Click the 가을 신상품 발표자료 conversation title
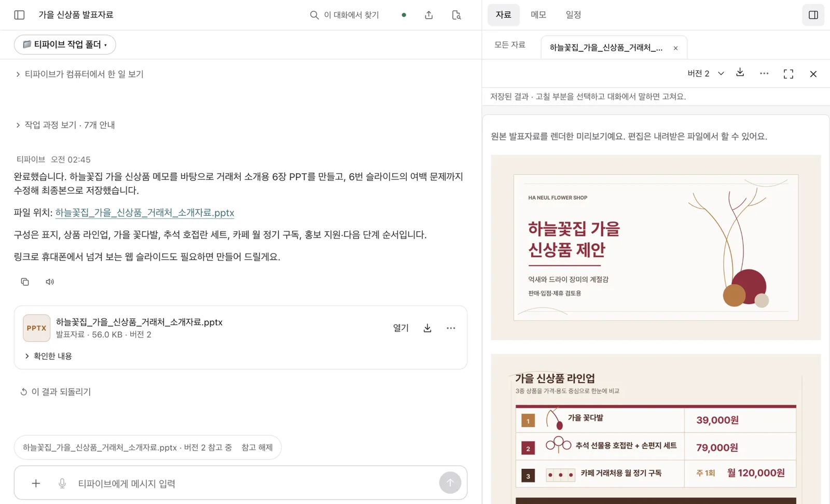The height and width of the screenshot is (504, 830). click(76, 15)
